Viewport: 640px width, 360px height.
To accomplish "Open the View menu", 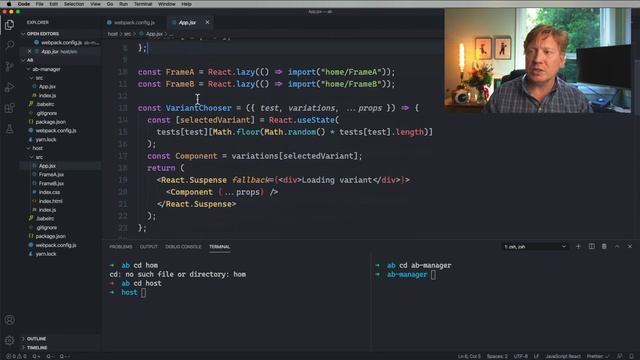I will [x=95, y=4].
